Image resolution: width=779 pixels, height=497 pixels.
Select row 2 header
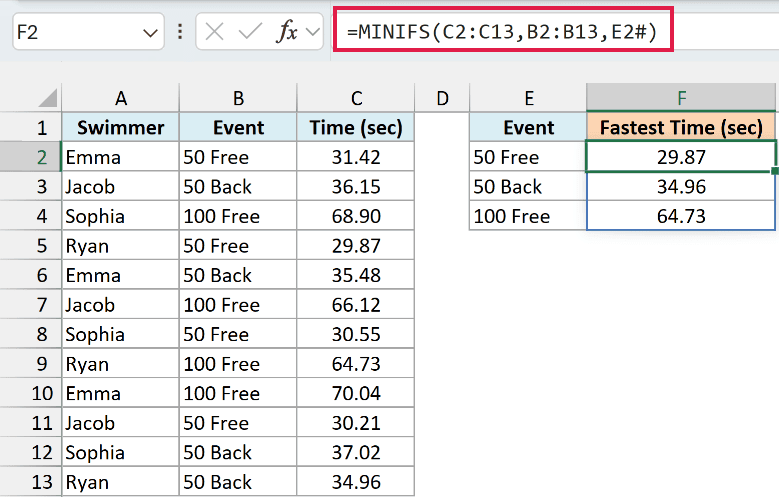pyautogui.click(x=31, y=157)
